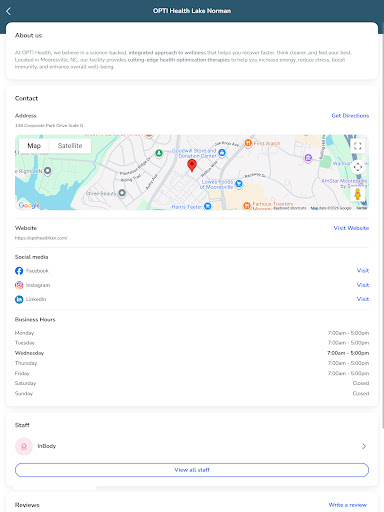This screenshot has width=384, height=512.
Task: Toggle fullscreen map view
Action: (357, 146)
